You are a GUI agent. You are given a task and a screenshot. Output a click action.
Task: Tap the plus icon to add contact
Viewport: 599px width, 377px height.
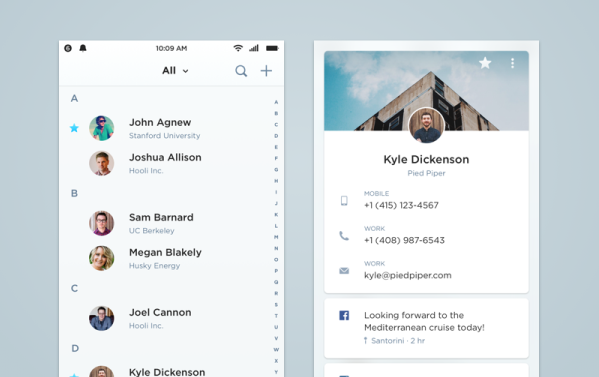click(x=266, y=71)
